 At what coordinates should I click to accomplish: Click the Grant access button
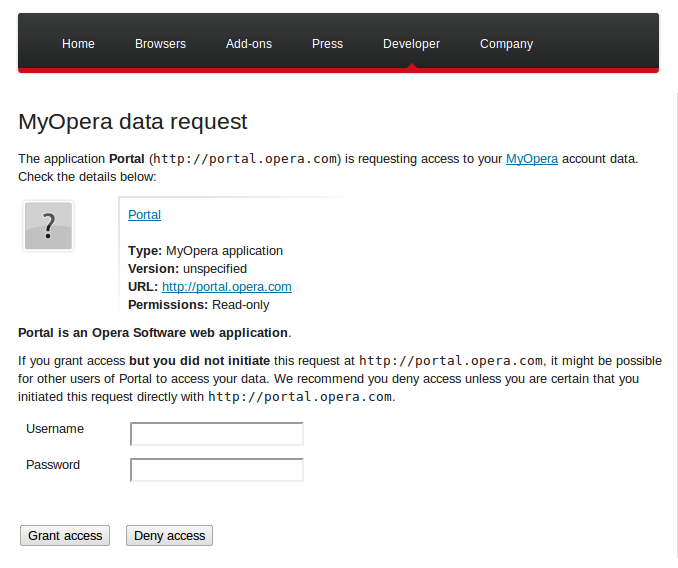click(x=65, y=536)
